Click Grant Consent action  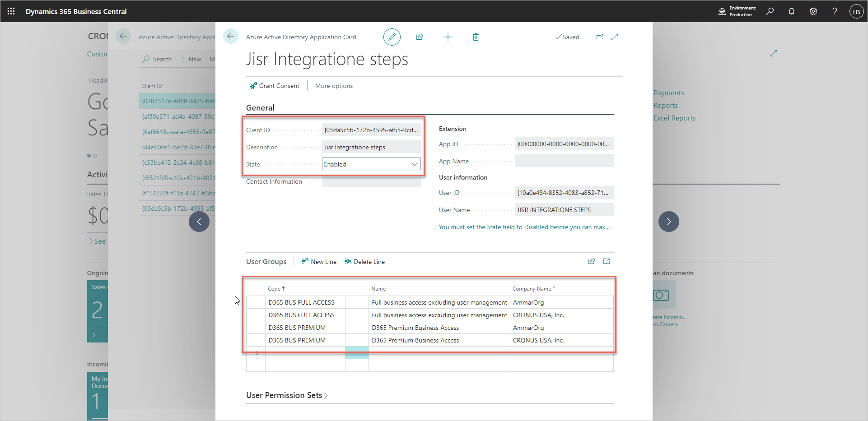[275, 86]
